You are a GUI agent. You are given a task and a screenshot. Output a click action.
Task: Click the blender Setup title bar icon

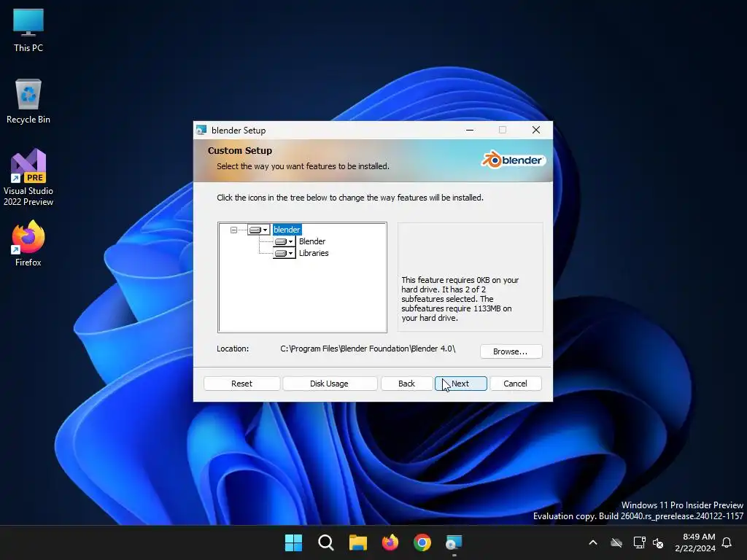coord(201,130)
